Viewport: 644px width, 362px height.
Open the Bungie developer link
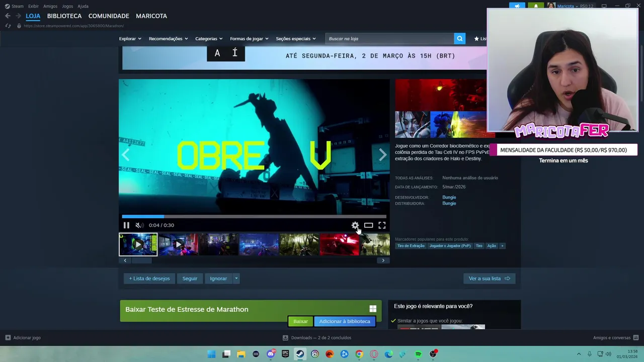point(449,197)
